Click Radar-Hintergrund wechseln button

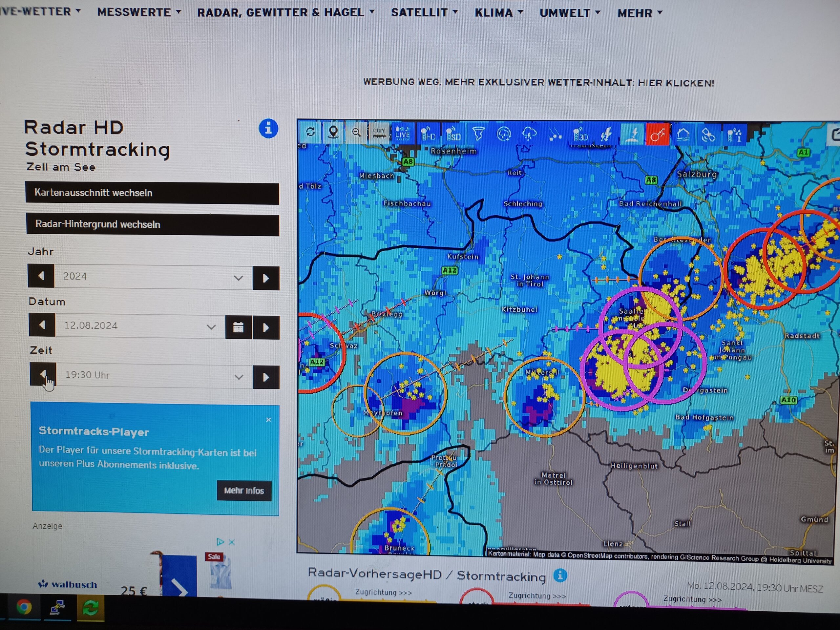(153, 224)
